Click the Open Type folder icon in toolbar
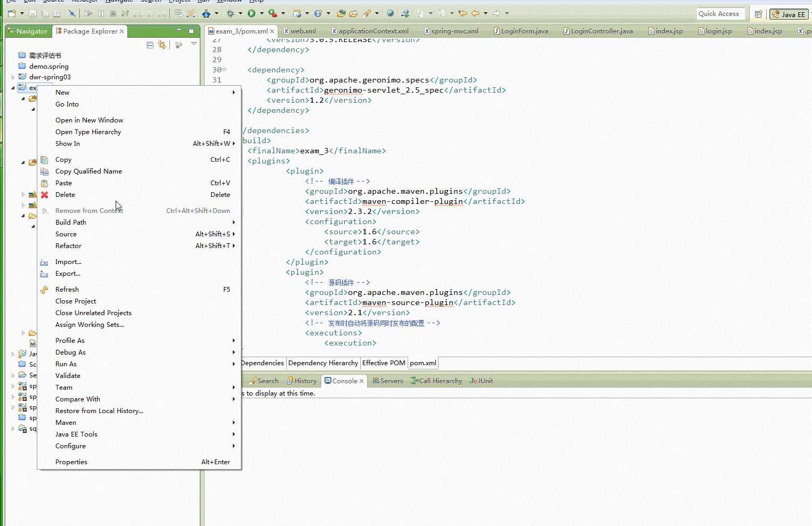Viewport: 812px width, 526px height. [341, 13]
